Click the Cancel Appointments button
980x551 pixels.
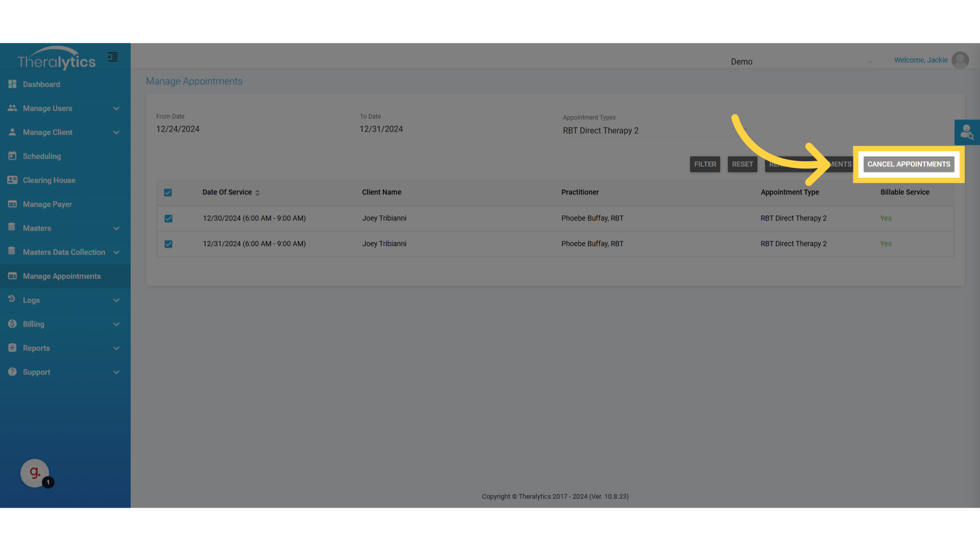click(x=909, y=164)
